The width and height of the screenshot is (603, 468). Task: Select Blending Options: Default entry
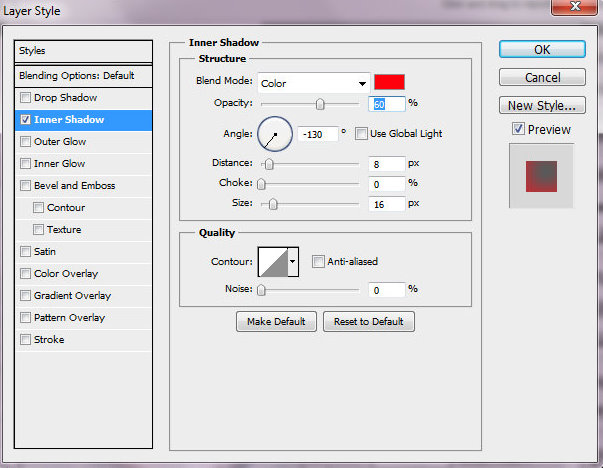pyautogui.click(x=83, y=76)
